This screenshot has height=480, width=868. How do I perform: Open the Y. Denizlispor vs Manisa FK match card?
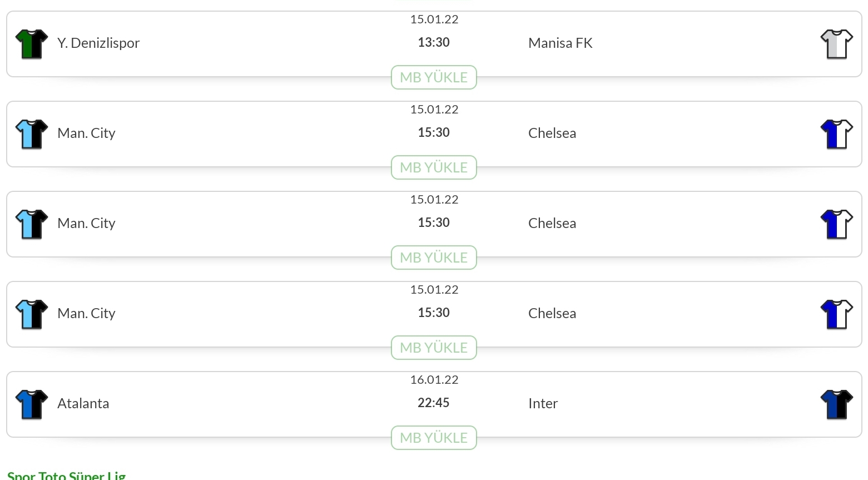tap(434, 44)
